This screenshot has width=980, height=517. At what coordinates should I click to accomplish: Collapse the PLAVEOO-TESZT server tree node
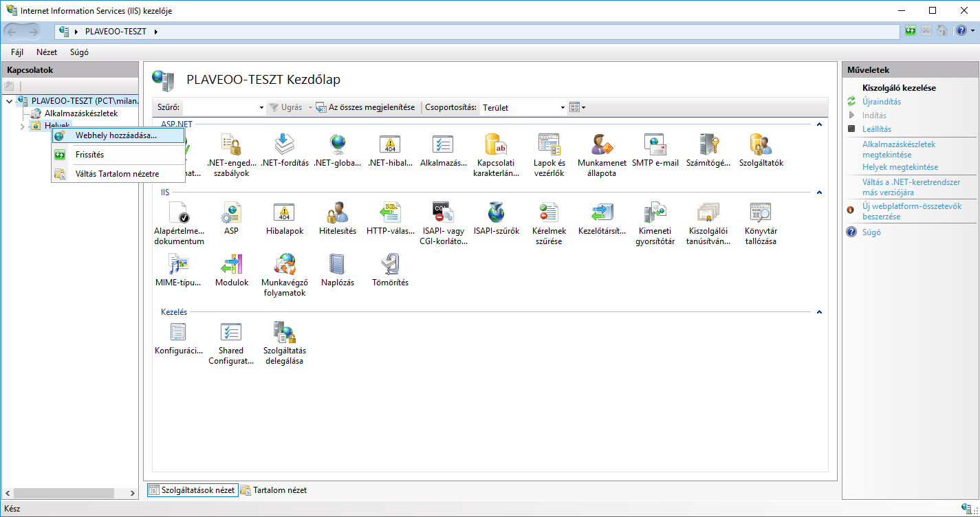tap(9, 101)
